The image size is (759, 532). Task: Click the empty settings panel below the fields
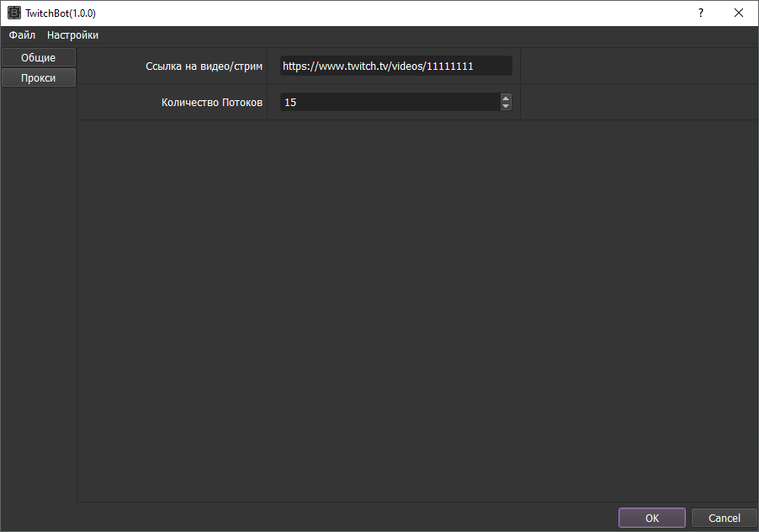click(417, 311)
